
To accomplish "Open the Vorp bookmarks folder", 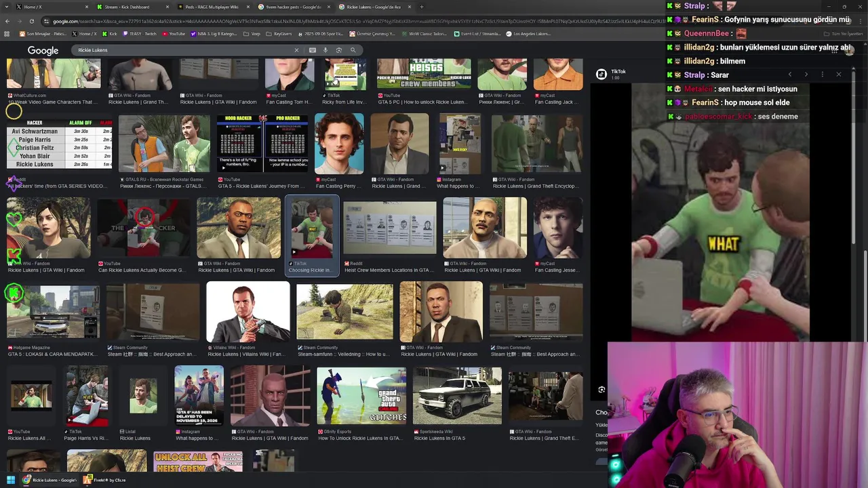I will [252, 34].
